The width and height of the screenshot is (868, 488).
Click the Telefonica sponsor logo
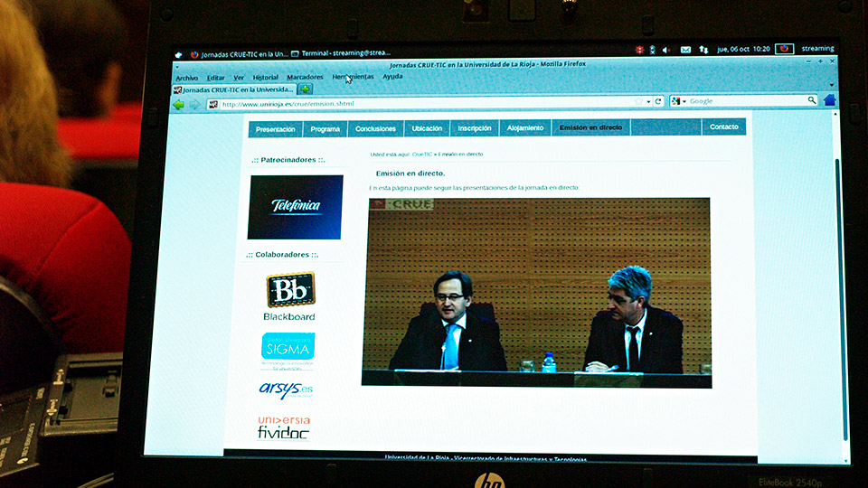pyautogui.click(x=296, y=208)
